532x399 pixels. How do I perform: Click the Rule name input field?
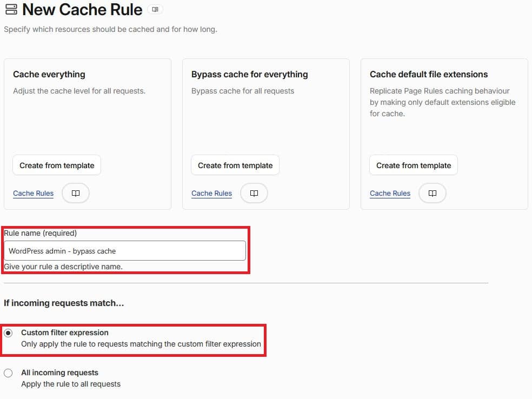tap(125, 251)
